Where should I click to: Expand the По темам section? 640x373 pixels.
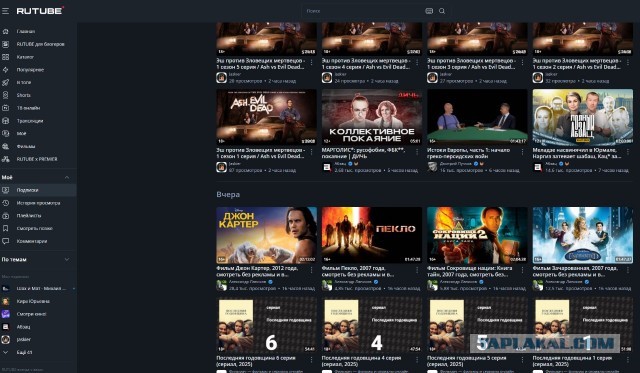(67, 260)
